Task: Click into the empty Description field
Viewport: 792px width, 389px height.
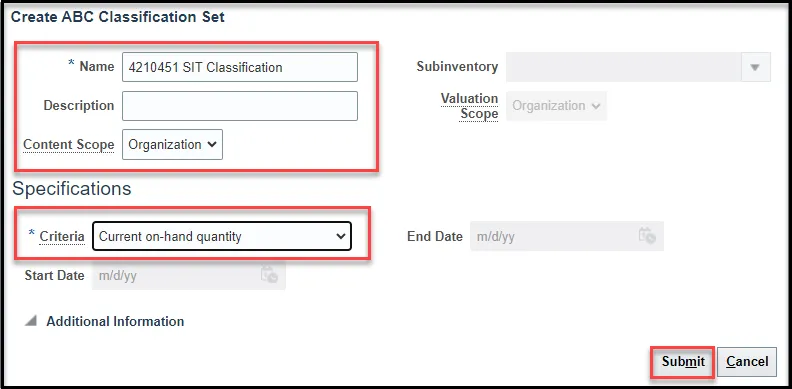Action: point(240,106)
